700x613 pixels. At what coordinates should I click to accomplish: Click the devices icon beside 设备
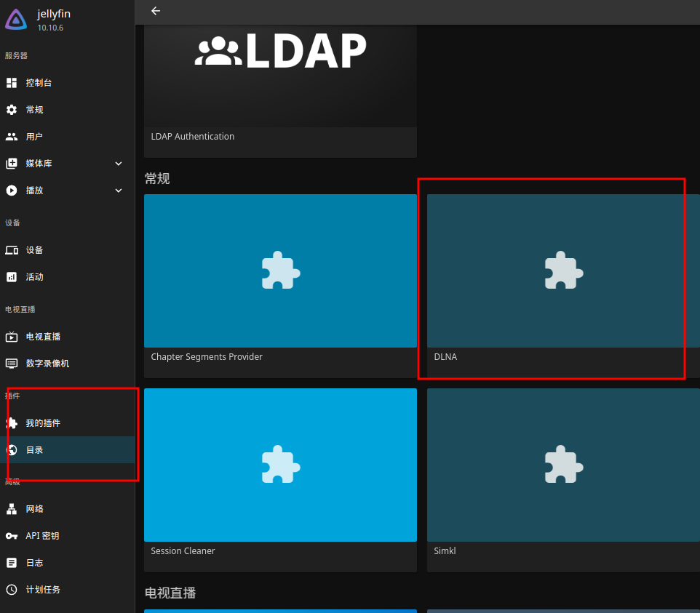coord(12,250)
